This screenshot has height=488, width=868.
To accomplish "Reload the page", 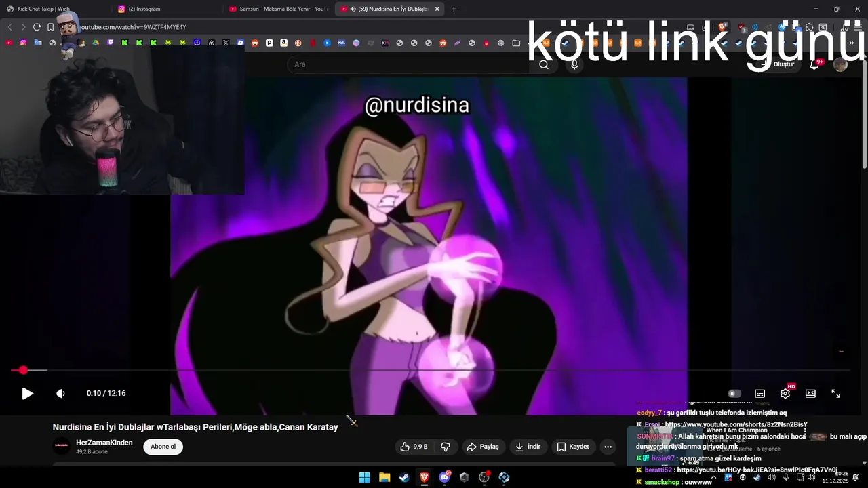I will tap(37, 27).
